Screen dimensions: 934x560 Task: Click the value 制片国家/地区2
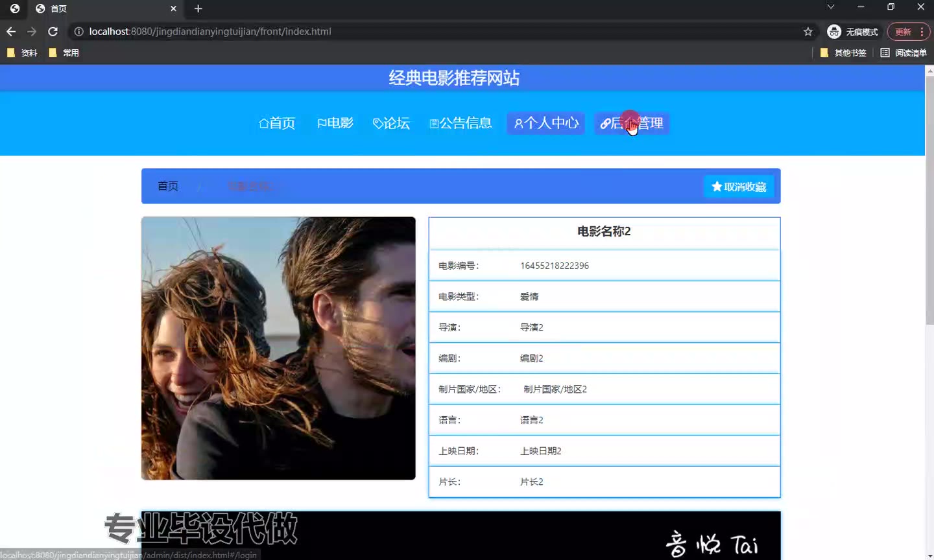555,390
